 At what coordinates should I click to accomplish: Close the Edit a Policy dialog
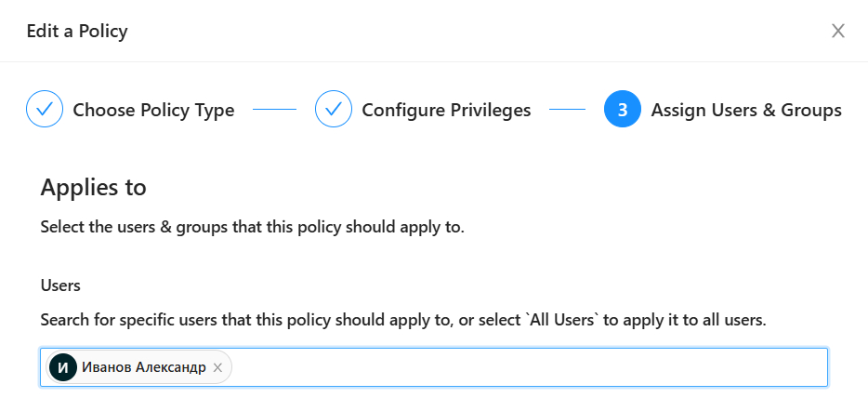point(837,31)
